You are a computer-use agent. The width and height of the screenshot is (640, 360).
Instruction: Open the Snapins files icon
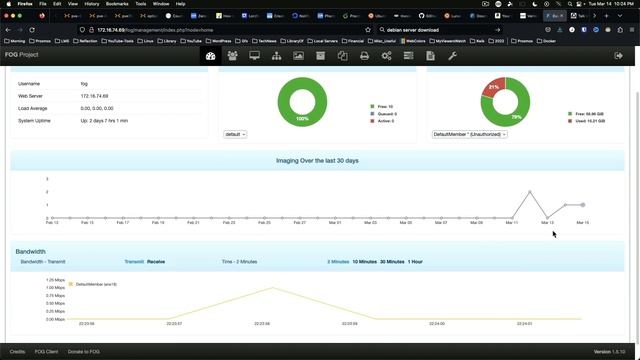click(x=342, y=56)
